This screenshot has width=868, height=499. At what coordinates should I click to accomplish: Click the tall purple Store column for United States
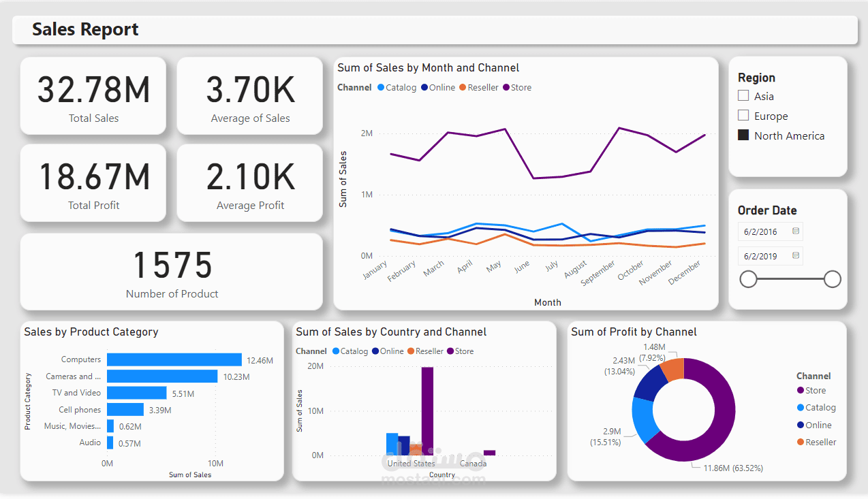click(427, 408)
